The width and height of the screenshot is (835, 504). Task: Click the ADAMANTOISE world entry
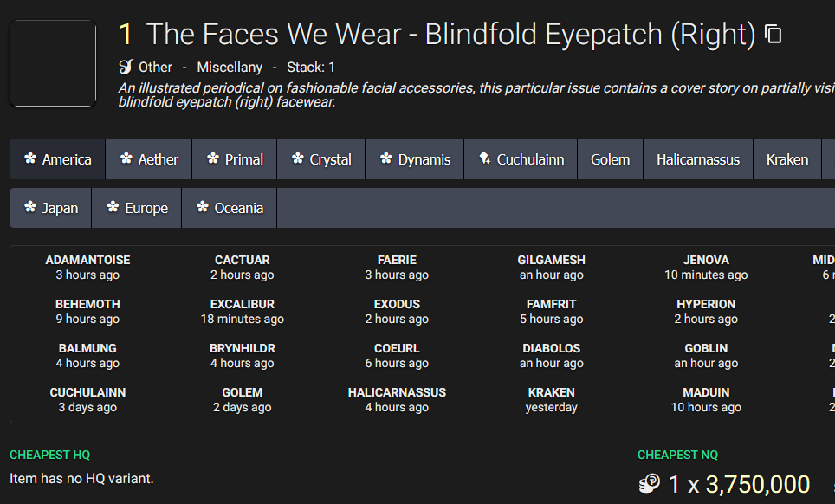pyautogui.click(x=87, y=268)
